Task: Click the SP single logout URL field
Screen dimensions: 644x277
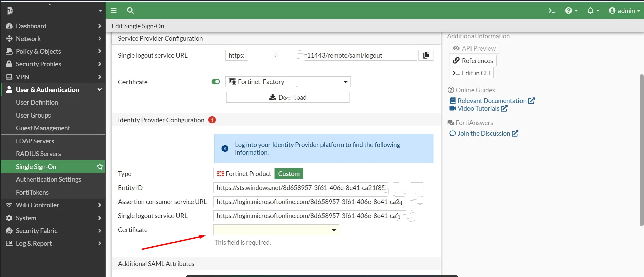Action: click(321, 55)
